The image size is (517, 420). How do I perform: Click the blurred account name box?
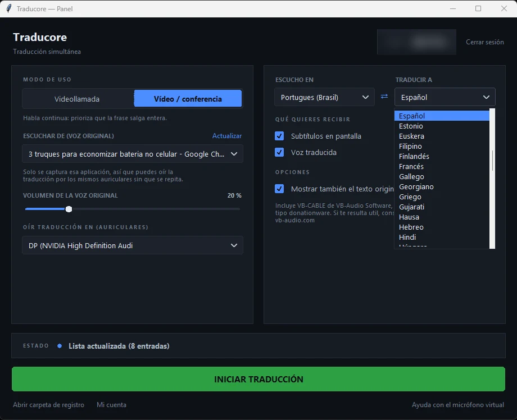click(x=416, y=42)
